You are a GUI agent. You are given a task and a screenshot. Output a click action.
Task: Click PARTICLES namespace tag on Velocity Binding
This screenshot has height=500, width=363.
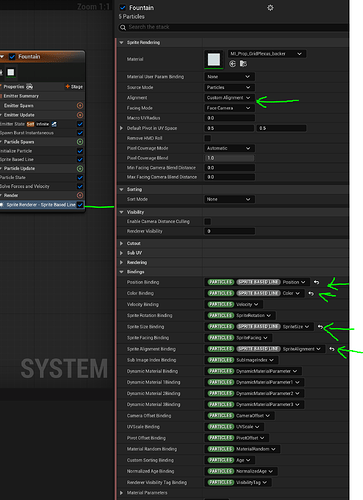[221, 304]
